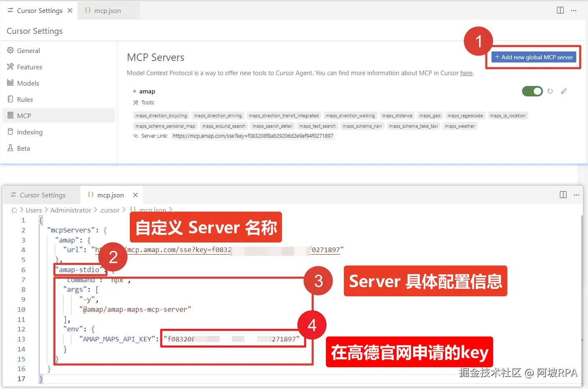The height and width of the screenshot is (389, 588).
Task: Click the Models chart icon
Action: [x=10, y=83]
